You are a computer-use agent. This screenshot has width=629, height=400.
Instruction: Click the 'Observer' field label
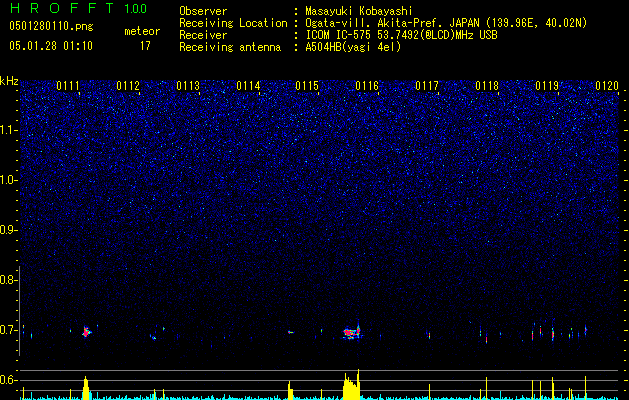pyautogui.click(x=203, y=11)
